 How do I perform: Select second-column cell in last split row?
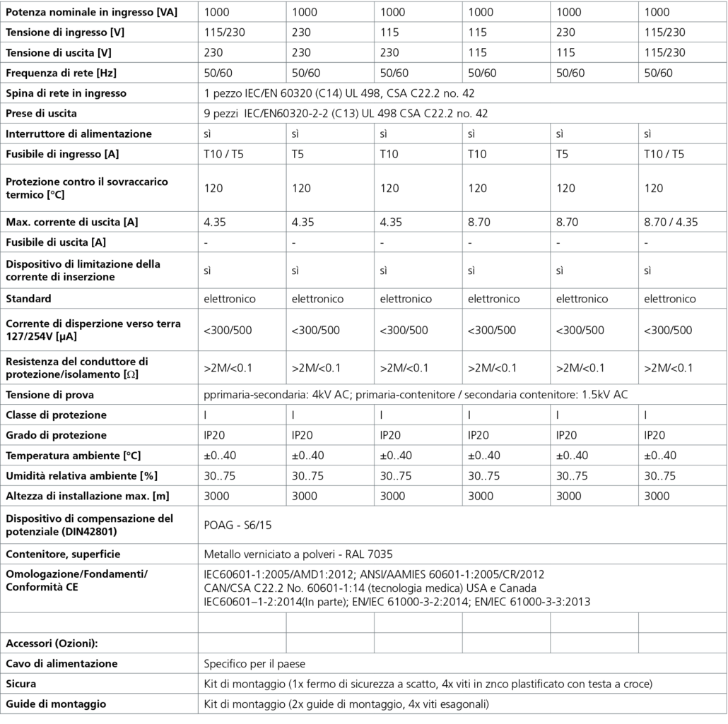click(x=242, y=643)
